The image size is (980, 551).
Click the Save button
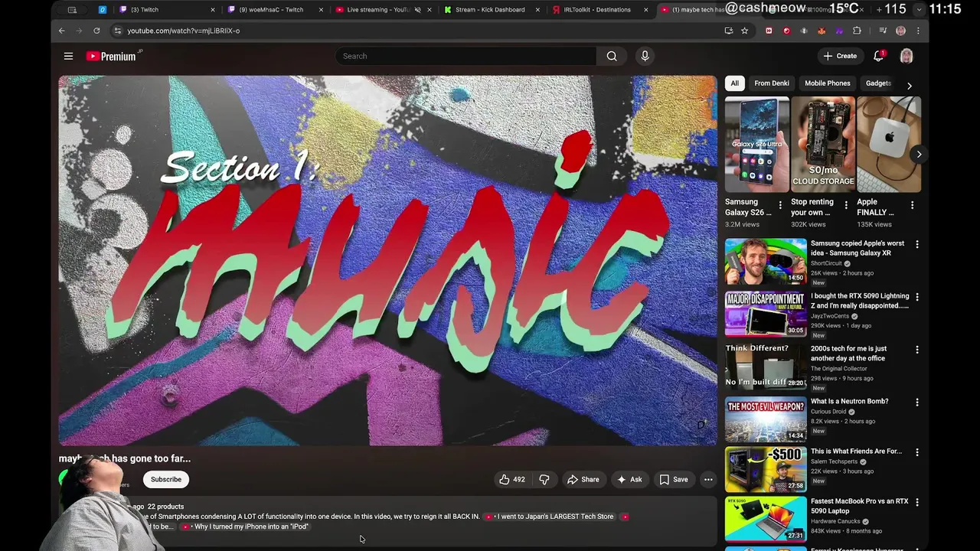tap(674, 480)
